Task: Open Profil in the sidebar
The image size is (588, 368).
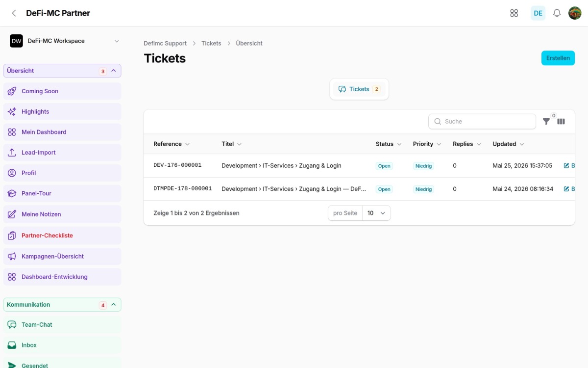Action: point(62,173)
